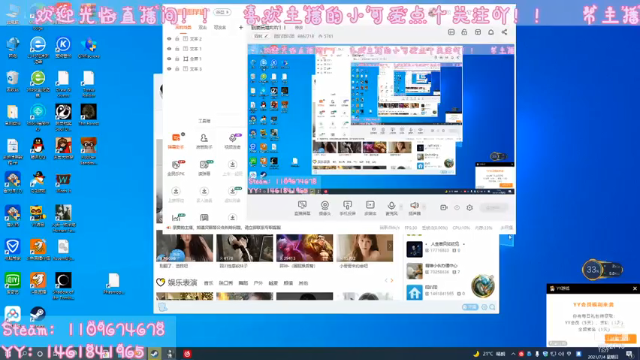Open the phone screen-cast option
This screenshot has height=360, width=640.
[x=347, y=208]
